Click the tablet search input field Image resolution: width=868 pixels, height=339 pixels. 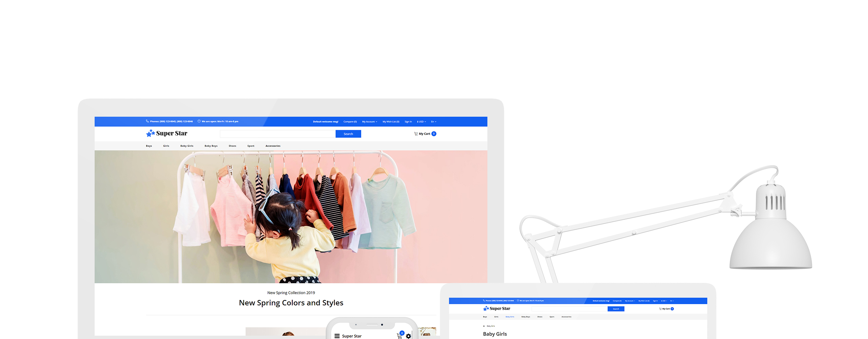tap(570, 309)
